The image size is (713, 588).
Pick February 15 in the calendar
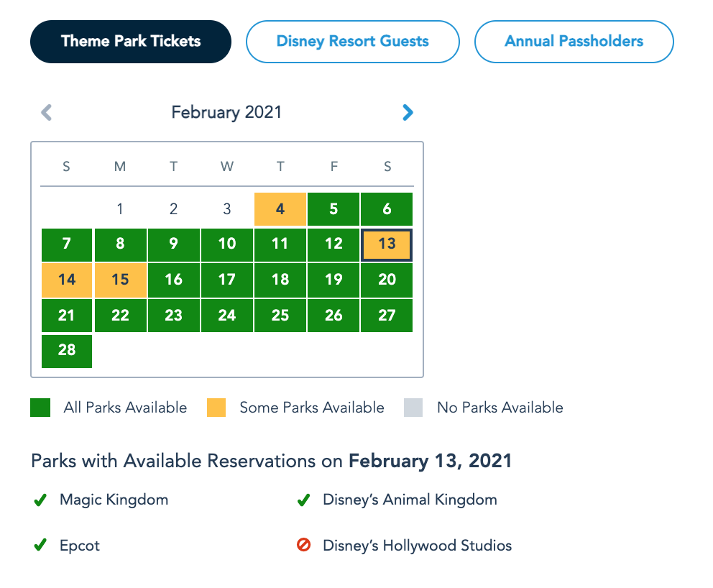120,280
